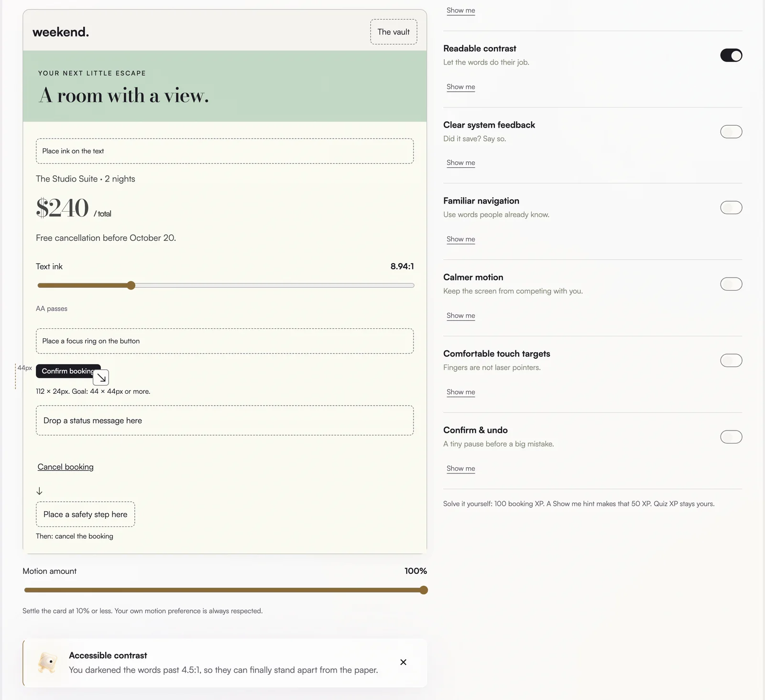The width and height of the screenshot is (765, 700).
Task: Click the 8.94:1 contrast ratio value
Action: pos(402,266)
